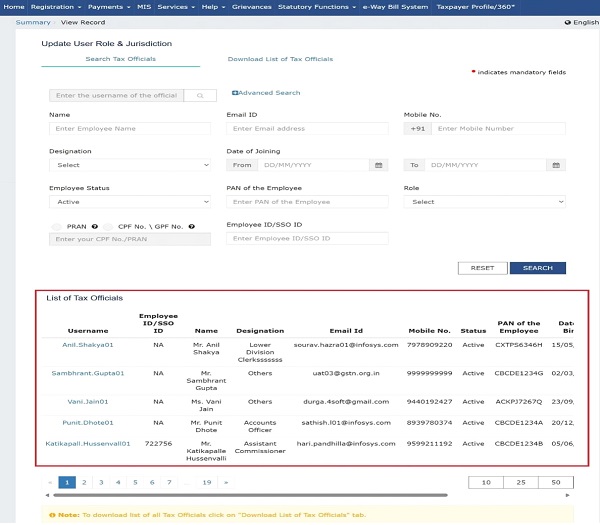Screen dimensions: 600x525
Task: Show 25 records per page
Action: 521,483
